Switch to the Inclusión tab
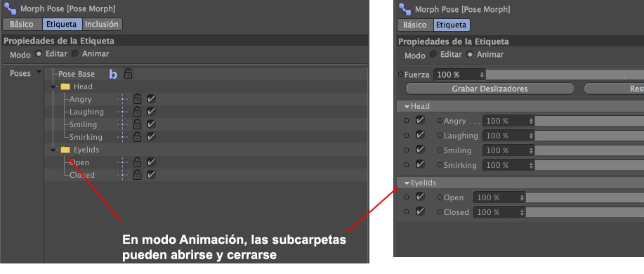This screenshot has height=274, width=644. pos(102,24)
